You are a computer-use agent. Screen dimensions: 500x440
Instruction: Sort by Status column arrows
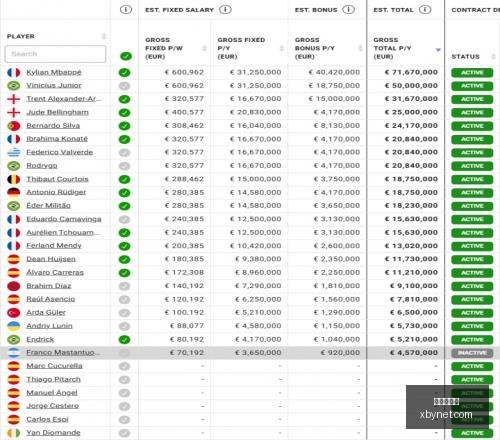point(493,56)
